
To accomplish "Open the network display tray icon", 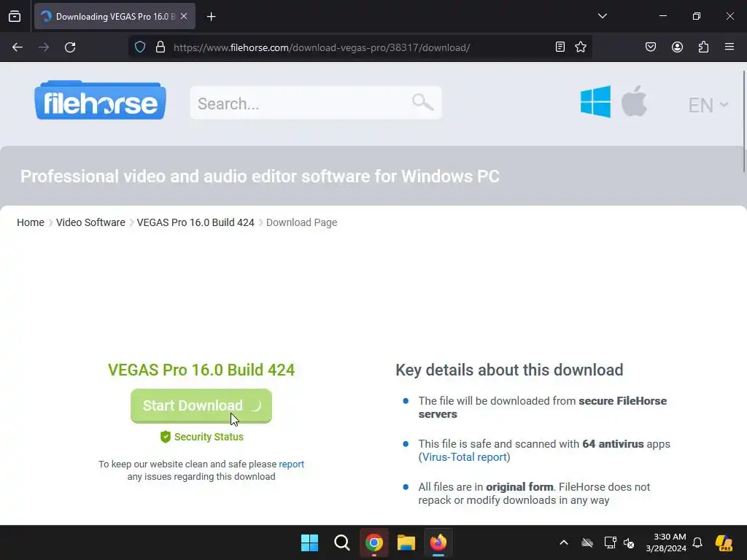I will coord(610,542).
